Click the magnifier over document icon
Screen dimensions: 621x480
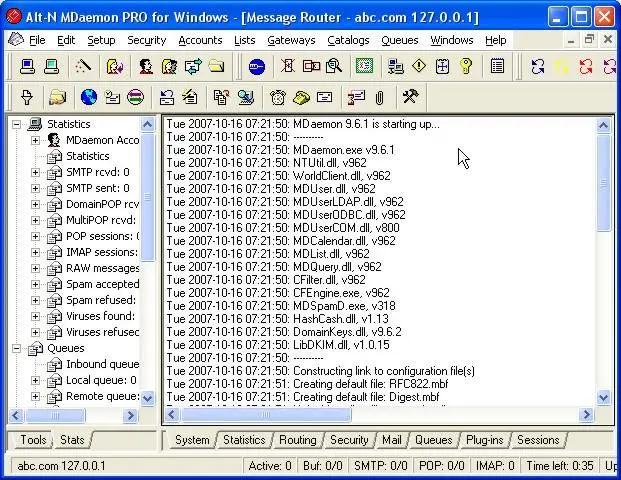pyautogui.click(x=334, y=66)
